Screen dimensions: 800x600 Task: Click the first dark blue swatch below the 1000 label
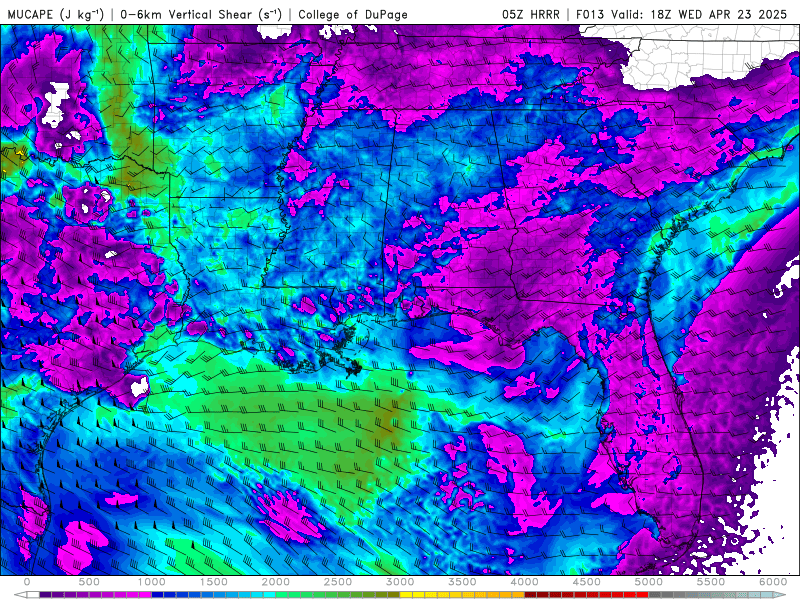point(158,595)
